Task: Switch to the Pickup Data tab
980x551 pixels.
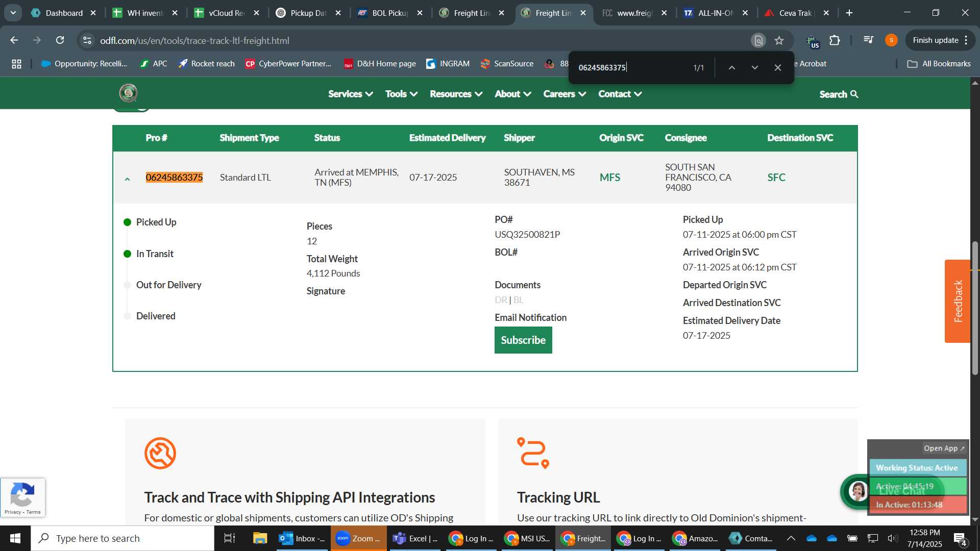Action: (308, 13)
